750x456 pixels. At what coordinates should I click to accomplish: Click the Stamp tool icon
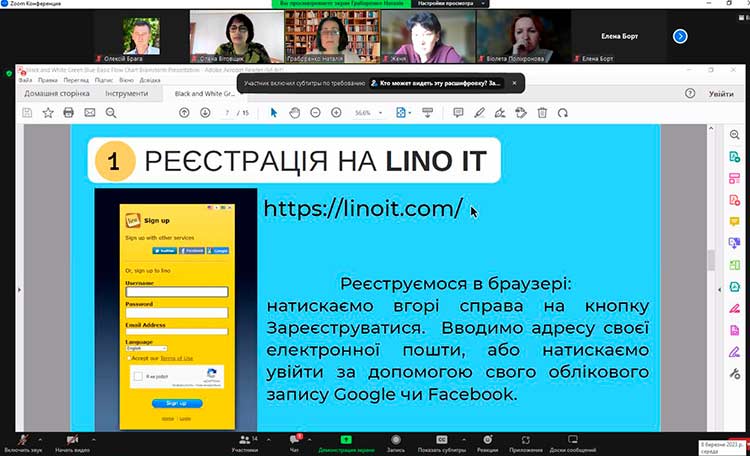point(521,113)
